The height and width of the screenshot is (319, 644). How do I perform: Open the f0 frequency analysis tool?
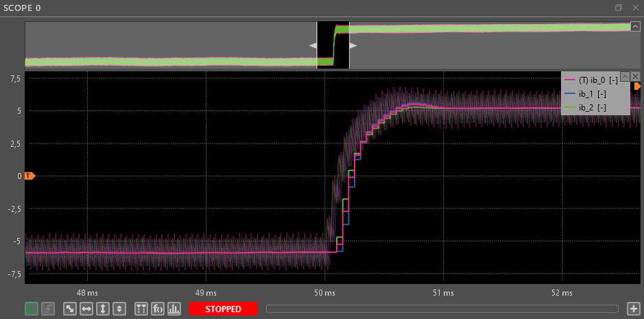point(158,309)
